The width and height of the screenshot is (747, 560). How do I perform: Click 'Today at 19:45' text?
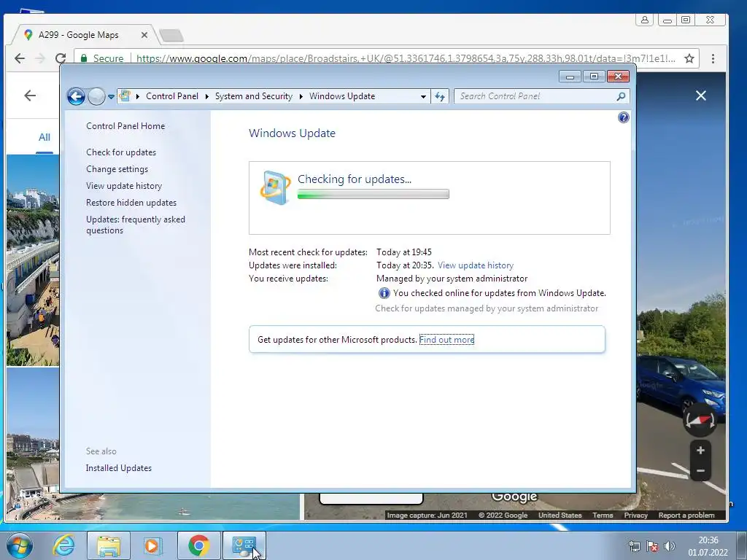tap(404, 252)
